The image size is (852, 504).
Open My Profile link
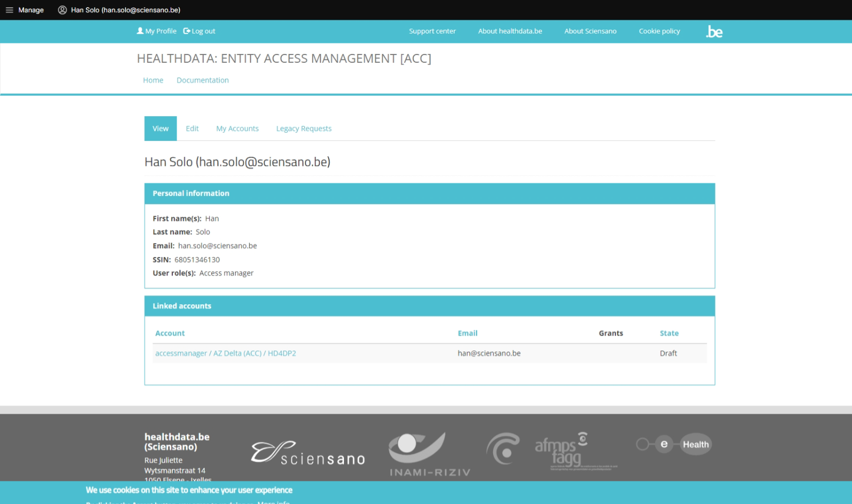157,31
